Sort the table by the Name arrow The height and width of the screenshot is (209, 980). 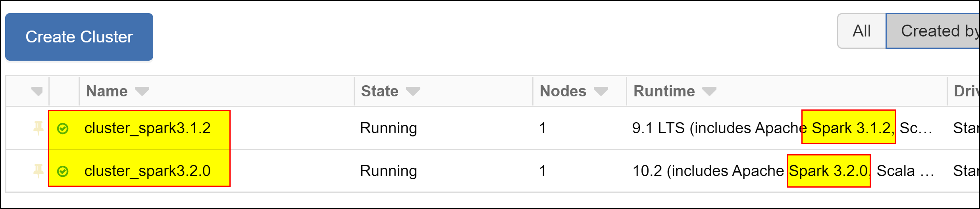pos(142,91)
